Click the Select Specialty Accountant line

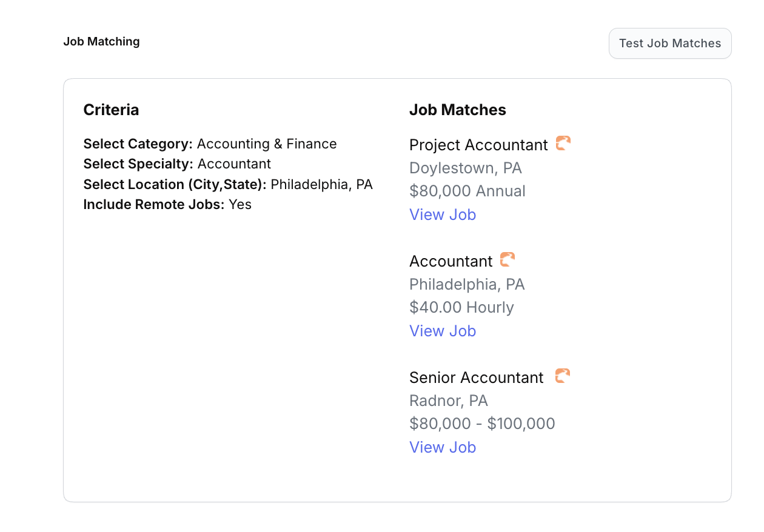(x=177, y=164)
